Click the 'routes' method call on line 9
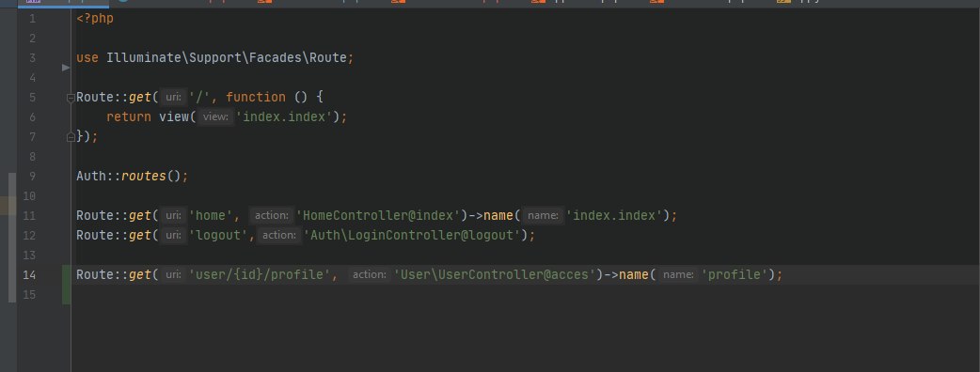 (x=144, y=176)
